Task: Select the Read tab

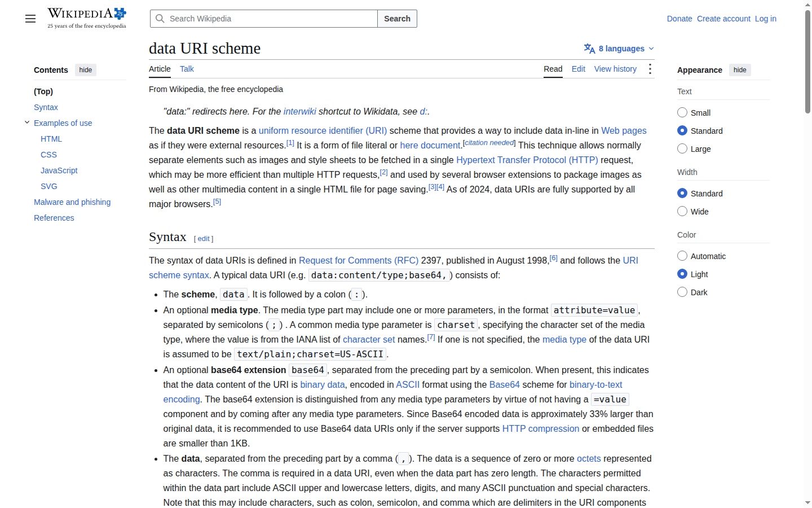Action: point(553,69)
